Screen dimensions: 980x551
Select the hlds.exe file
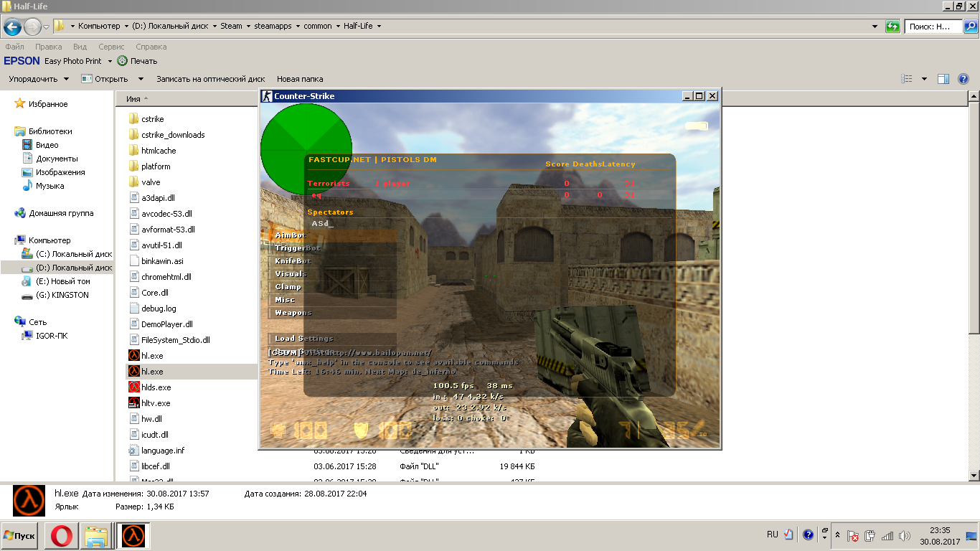(x=156, y=387)
